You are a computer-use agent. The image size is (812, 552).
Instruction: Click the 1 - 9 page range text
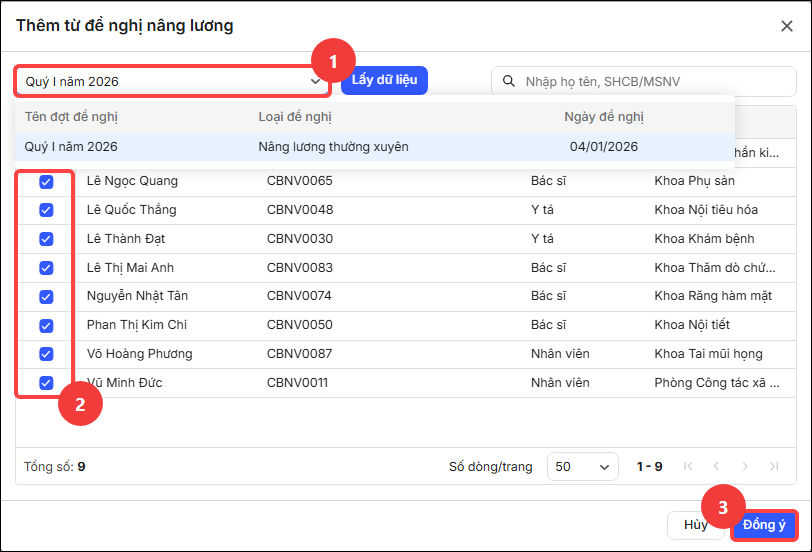tap(649, 467)
